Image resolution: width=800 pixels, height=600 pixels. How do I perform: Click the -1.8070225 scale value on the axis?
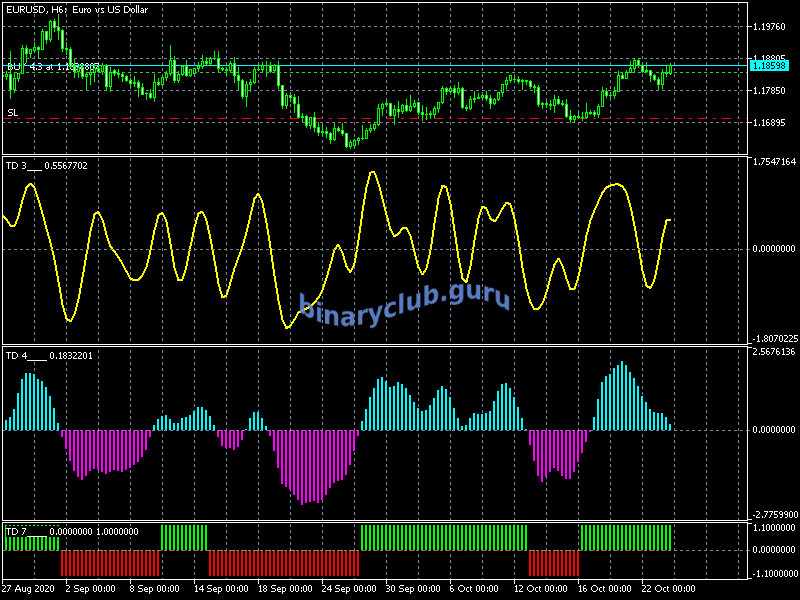click(773, 339)
